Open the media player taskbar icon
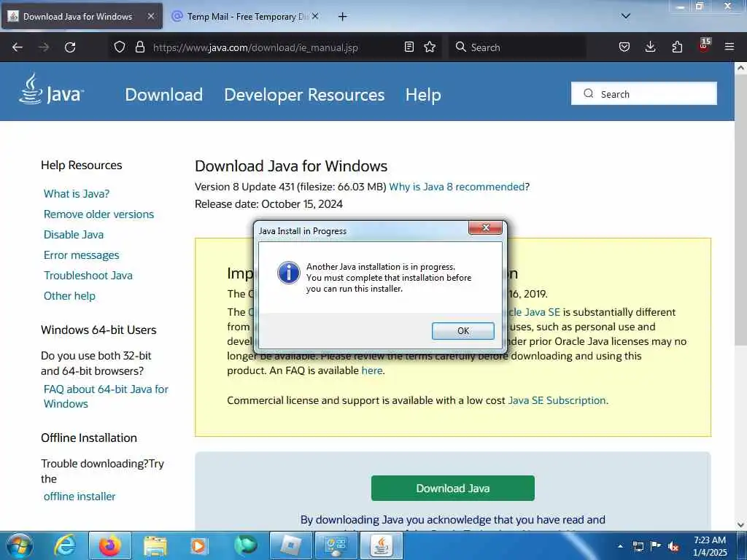747x560 pixels. [198, 545]
